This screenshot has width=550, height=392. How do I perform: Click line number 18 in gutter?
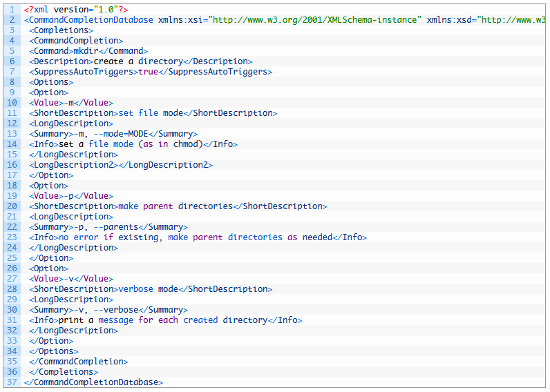[x=12, y=186]
